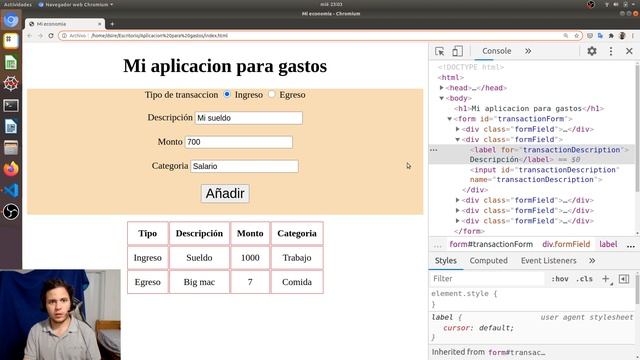Close the Mi economia tab
The image size is (640, 360).
100,24
